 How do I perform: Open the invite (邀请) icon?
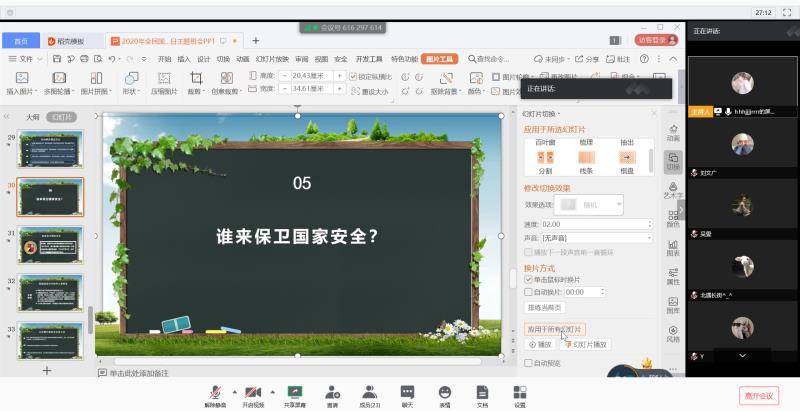(x=332, y=391)
